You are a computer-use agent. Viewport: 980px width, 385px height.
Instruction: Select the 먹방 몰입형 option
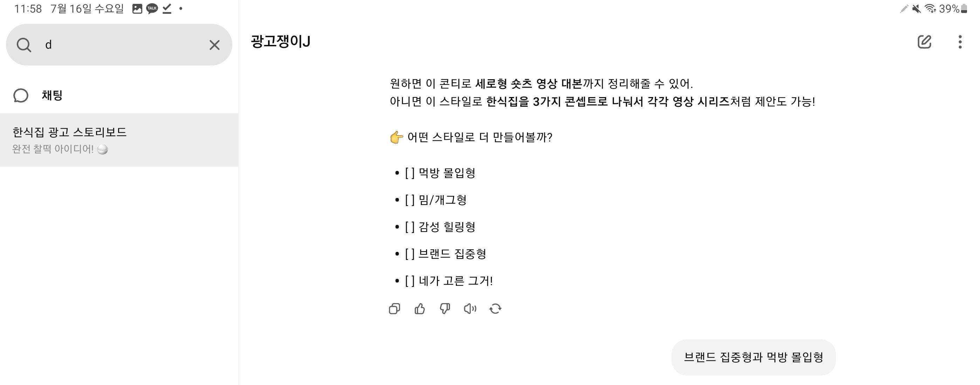pyautogui.click(x=440, y=173)
